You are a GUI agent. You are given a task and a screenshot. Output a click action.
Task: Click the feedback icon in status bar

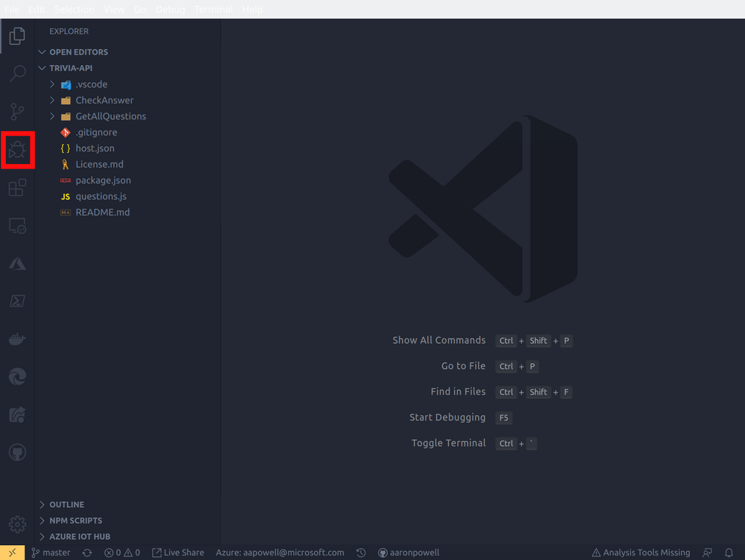coord(708,553)
